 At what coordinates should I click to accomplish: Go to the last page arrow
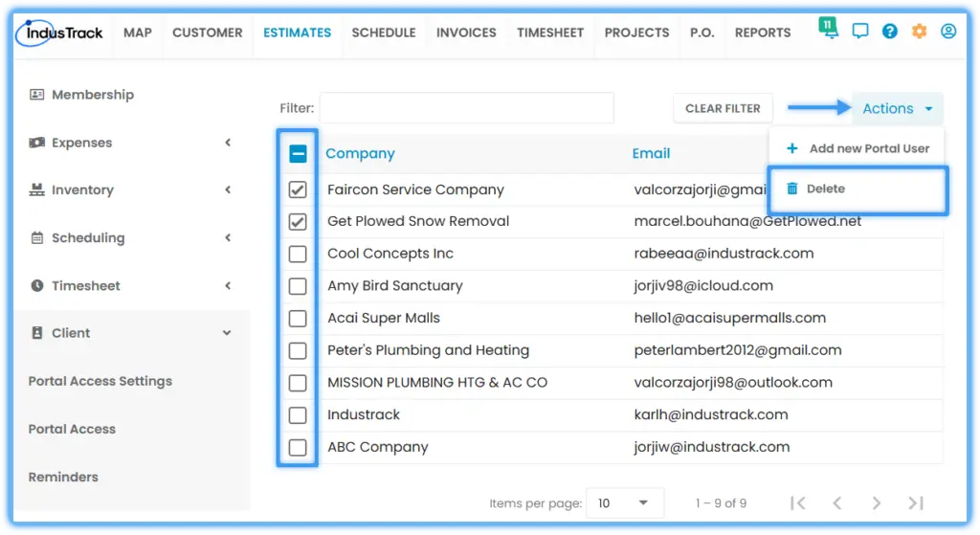(916, 503)
